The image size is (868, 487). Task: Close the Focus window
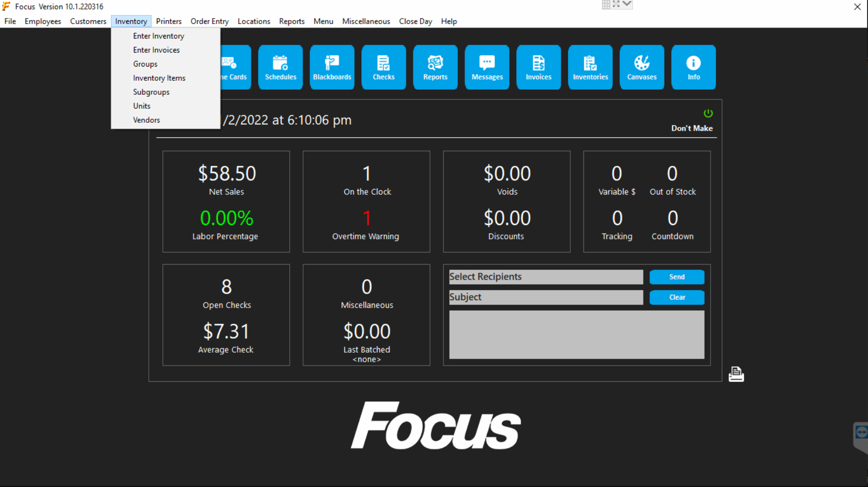pyautogui.click(x=857, y=7)
